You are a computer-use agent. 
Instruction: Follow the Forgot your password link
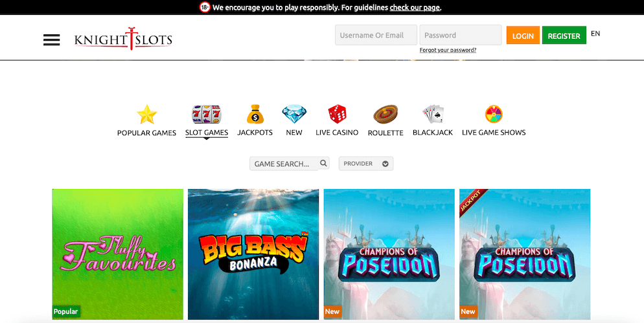(448, 50)
